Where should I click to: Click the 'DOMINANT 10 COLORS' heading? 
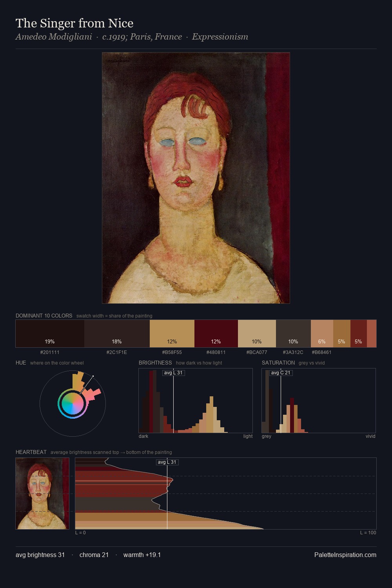(44, 316)
